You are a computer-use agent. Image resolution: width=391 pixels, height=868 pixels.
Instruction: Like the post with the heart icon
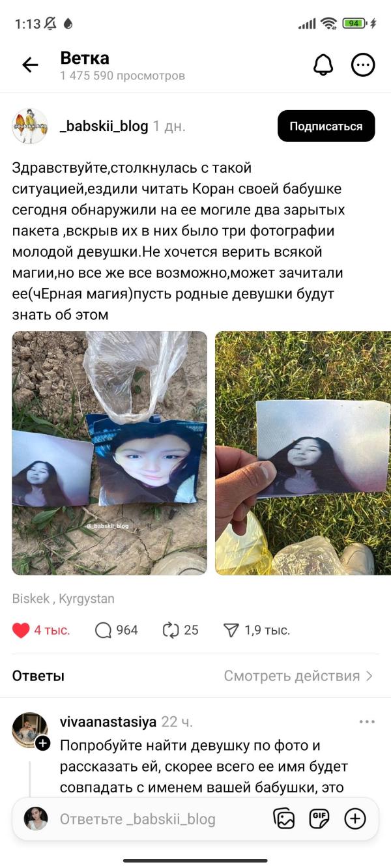click(x=21, y=630)
